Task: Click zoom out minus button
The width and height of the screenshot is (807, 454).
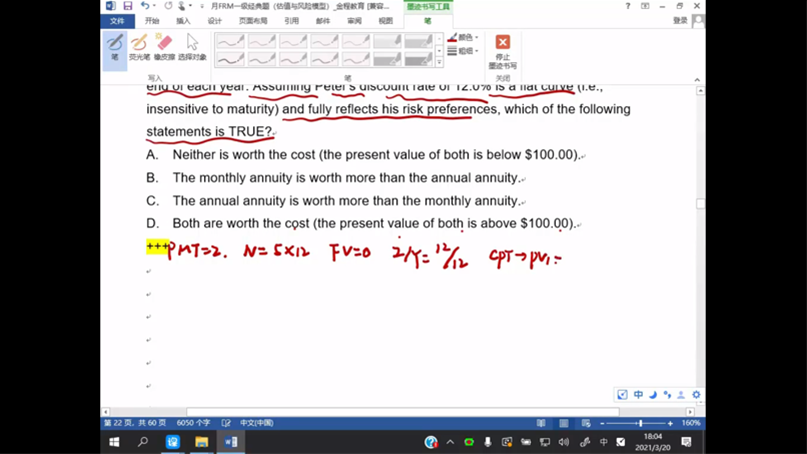Action: (x=602, y=423)
